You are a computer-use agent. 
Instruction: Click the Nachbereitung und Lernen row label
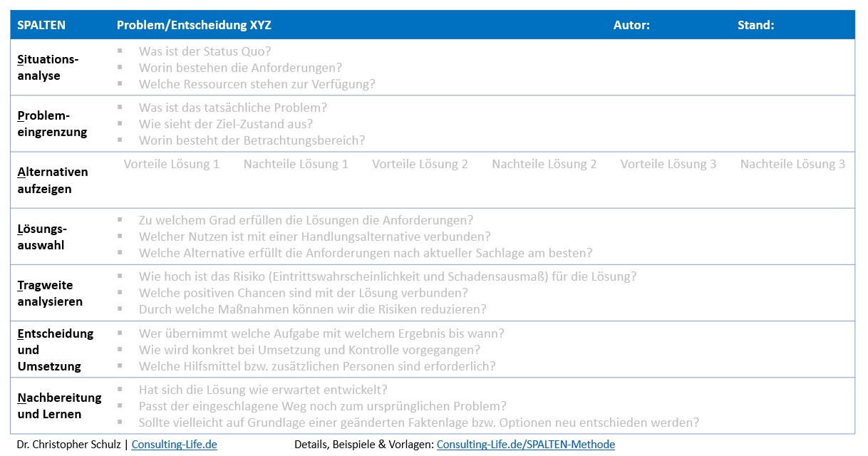click(59, 406)
